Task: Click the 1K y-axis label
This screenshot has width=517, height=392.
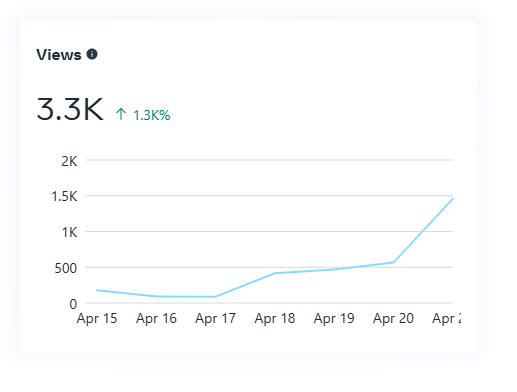Action: tap(70, 232)
